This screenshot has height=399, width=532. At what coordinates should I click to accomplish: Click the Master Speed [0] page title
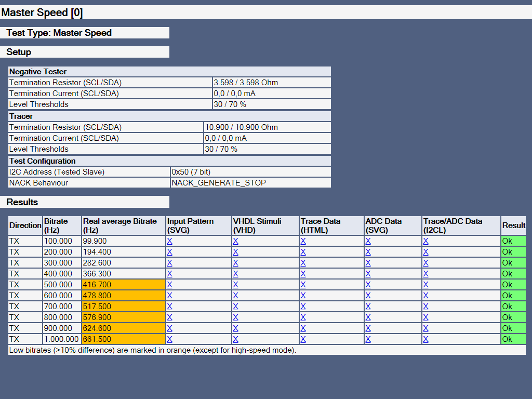42,12
